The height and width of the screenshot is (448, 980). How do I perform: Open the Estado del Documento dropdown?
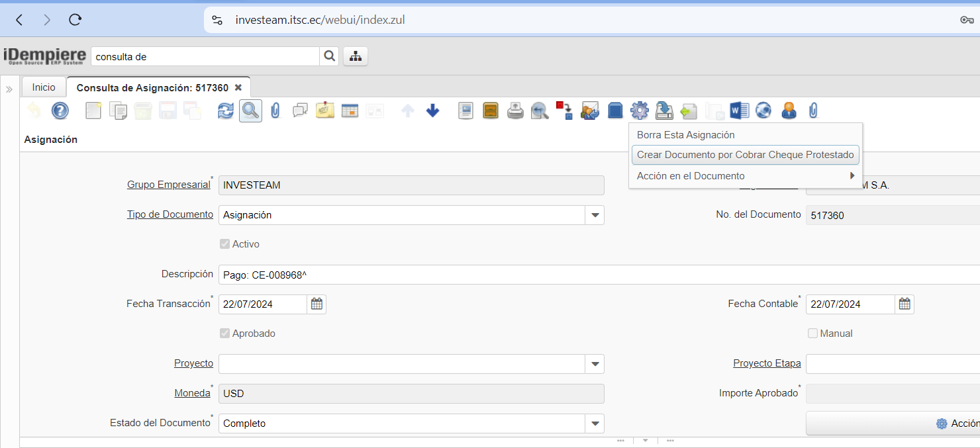(x=595, y=424)
